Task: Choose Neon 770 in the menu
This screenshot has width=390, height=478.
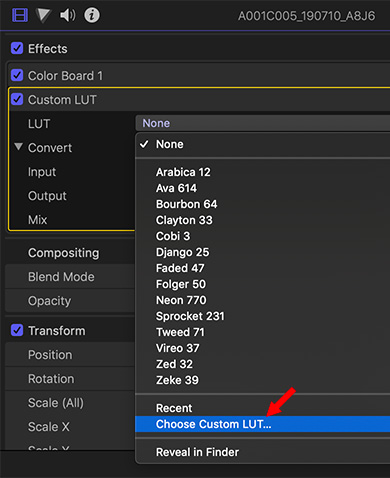Action: [263, 300]
